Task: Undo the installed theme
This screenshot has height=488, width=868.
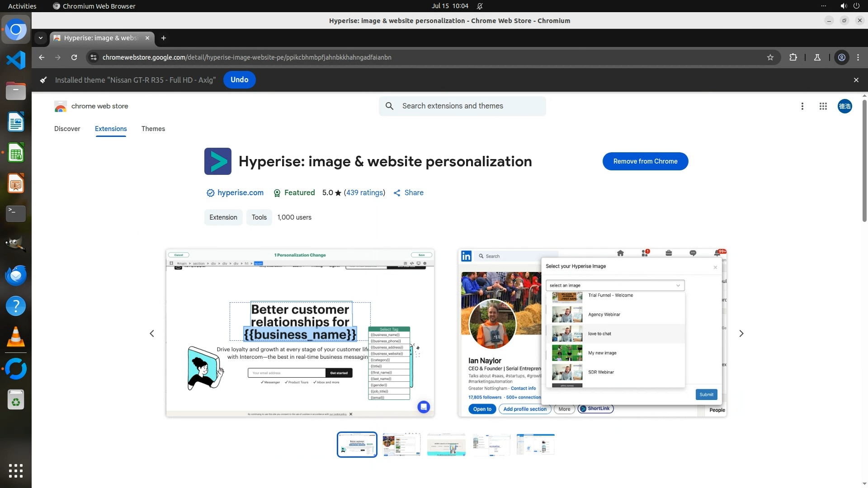Action: (x=239, y=80)
